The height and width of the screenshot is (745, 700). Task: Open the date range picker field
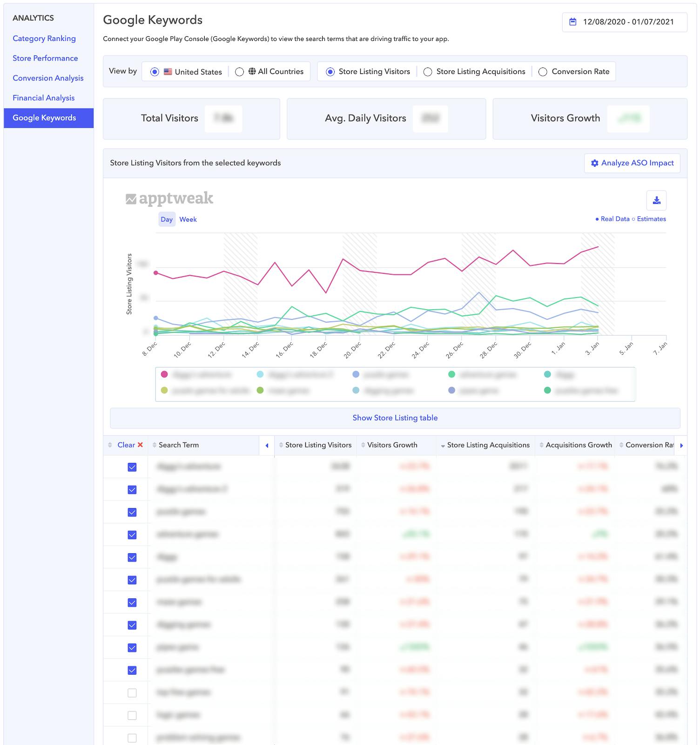[624, 22]
